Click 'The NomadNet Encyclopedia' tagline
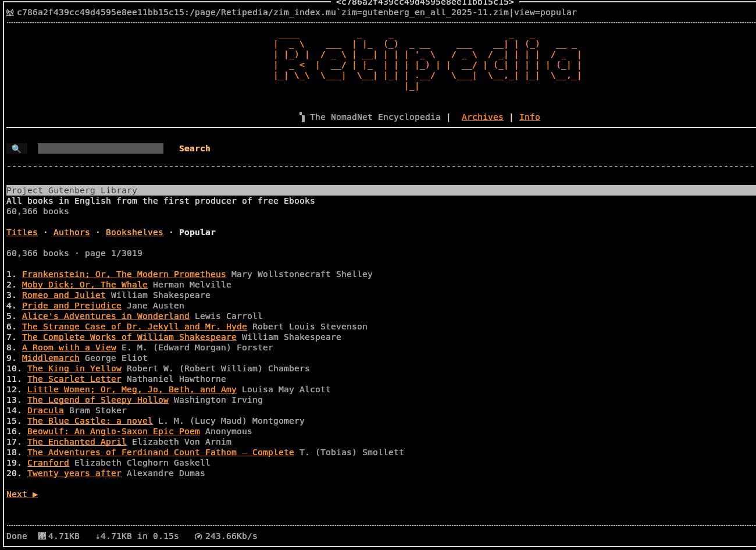Image resolution: width=756 pixels, height=550 pixels. 375,117
